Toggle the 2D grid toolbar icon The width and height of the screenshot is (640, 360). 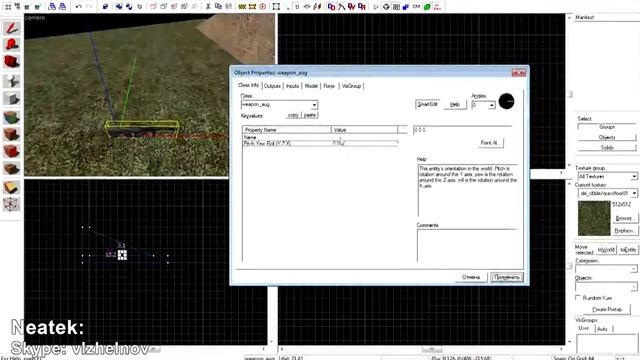(8, 7)
